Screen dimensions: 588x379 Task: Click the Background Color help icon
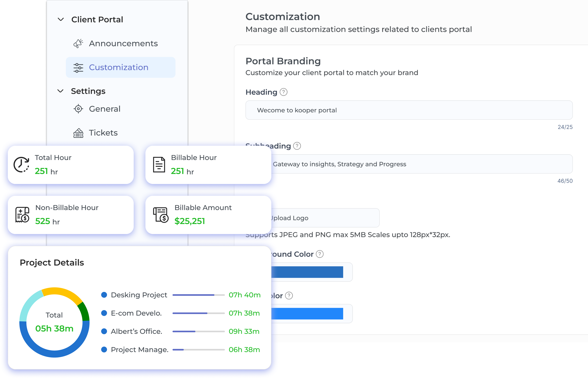[x=319, y=254]
